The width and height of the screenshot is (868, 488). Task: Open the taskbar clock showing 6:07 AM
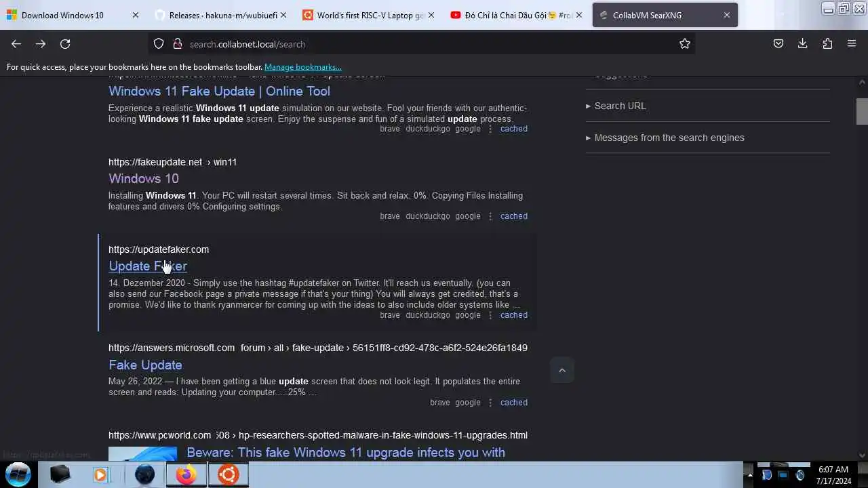pos(833,475)
